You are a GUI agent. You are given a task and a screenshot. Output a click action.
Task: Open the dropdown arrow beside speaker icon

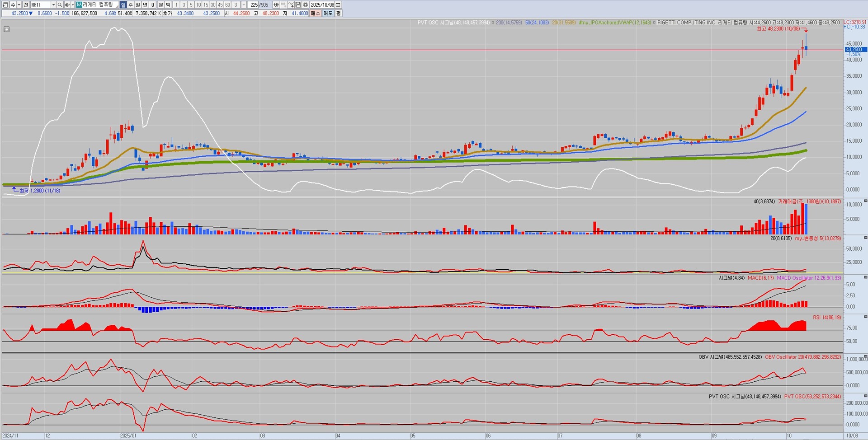point(72,5)
